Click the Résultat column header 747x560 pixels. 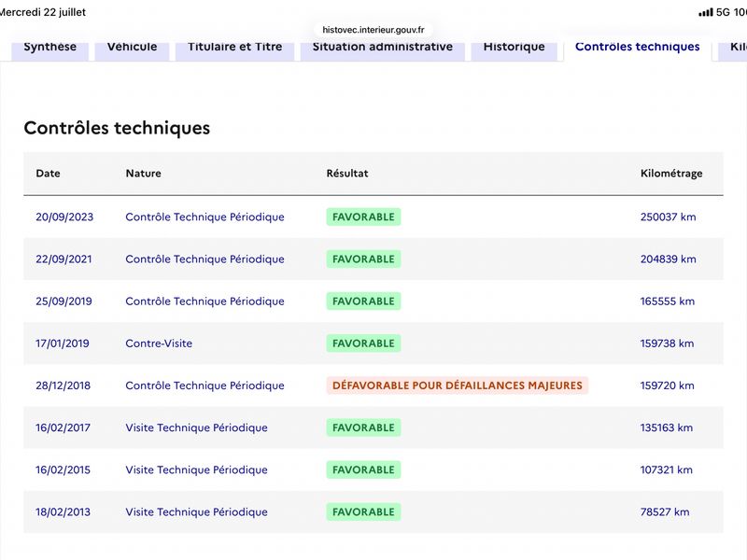click(347, 174)
